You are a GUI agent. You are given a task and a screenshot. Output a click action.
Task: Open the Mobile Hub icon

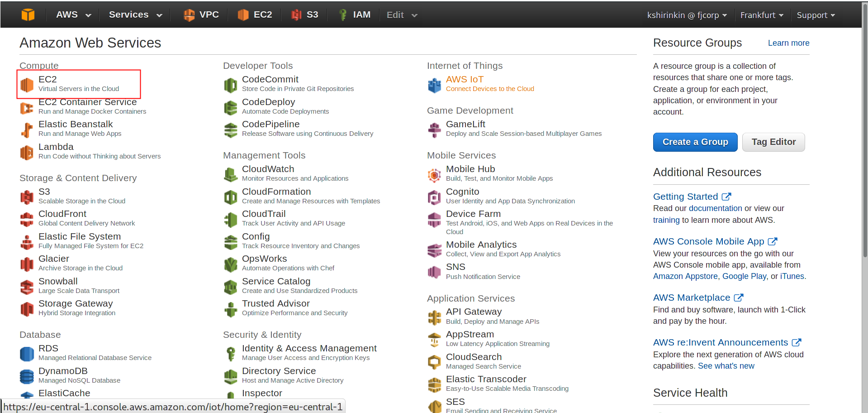pos(435,175)
